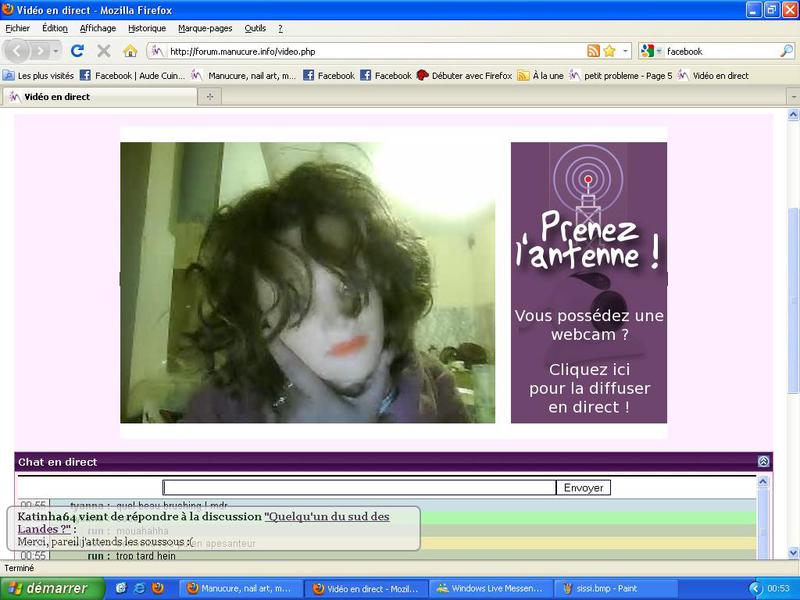
Task: Open a new tab with plus button
Action: tap(210, 97)
